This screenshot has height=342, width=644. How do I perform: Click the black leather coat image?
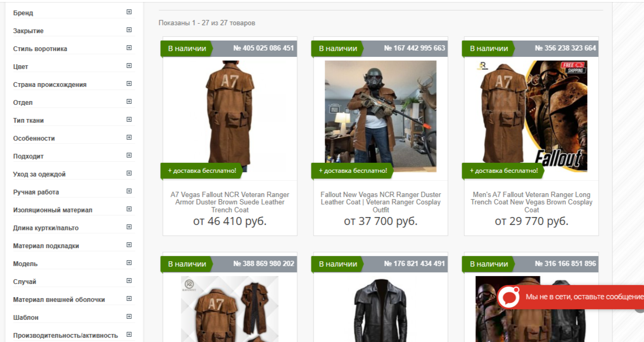tap(380, 309)
